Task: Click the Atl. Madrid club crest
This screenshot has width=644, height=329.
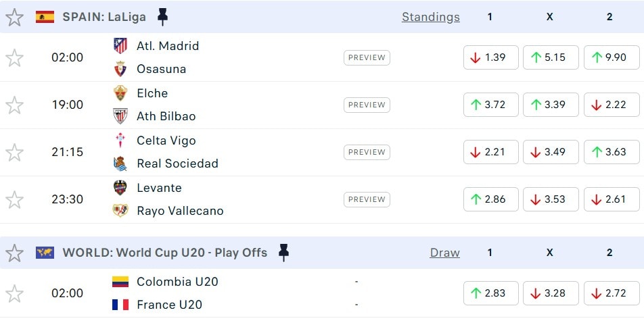Action: 120,46
